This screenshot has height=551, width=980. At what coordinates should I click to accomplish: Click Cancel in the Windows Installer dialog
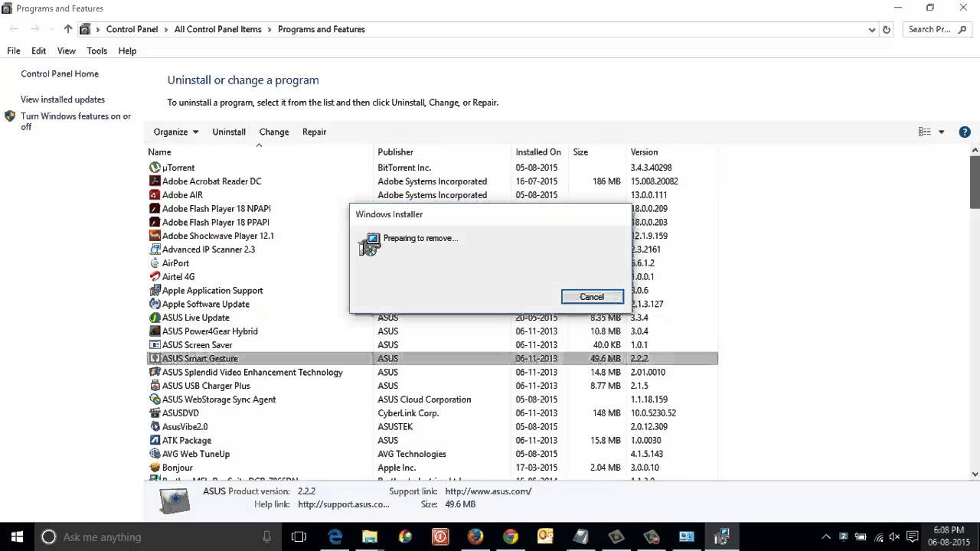[x=592, y=297]
